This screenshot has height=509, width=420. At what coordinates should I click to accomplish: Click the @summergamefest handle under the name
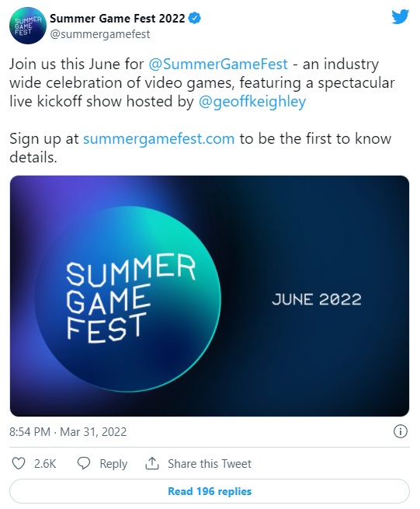tap(100, 34)
